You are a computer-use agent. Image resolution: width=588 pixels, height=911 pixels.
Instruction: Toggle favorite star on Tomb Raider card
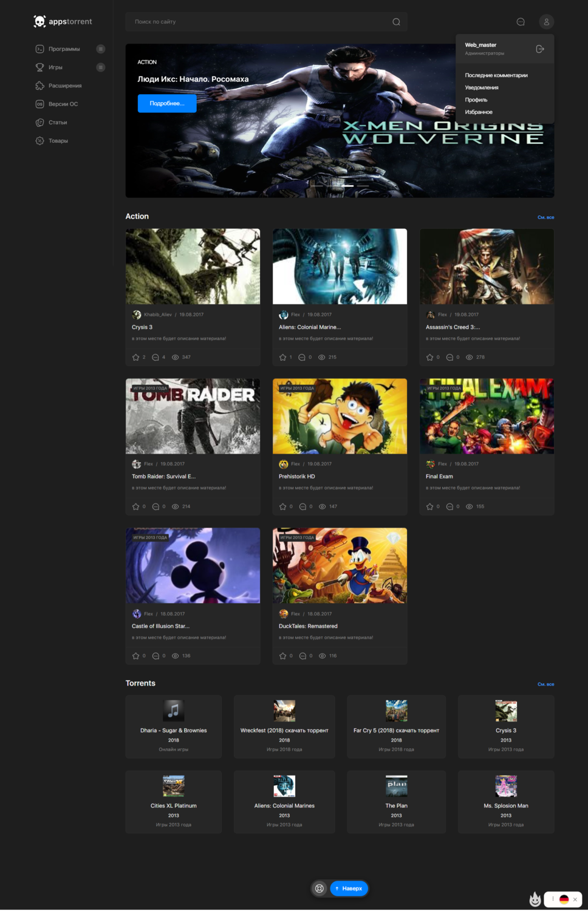click(x=135, y=507)
